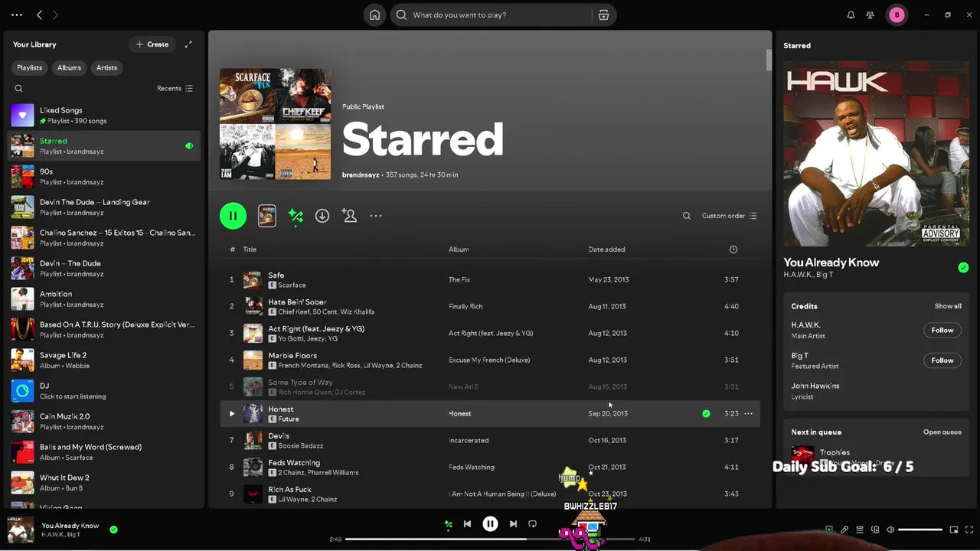Viewport: 980px width, 551px height.
Task: Open Liked Songs in library
Action: pyautogui.click(x=104, y=116)
